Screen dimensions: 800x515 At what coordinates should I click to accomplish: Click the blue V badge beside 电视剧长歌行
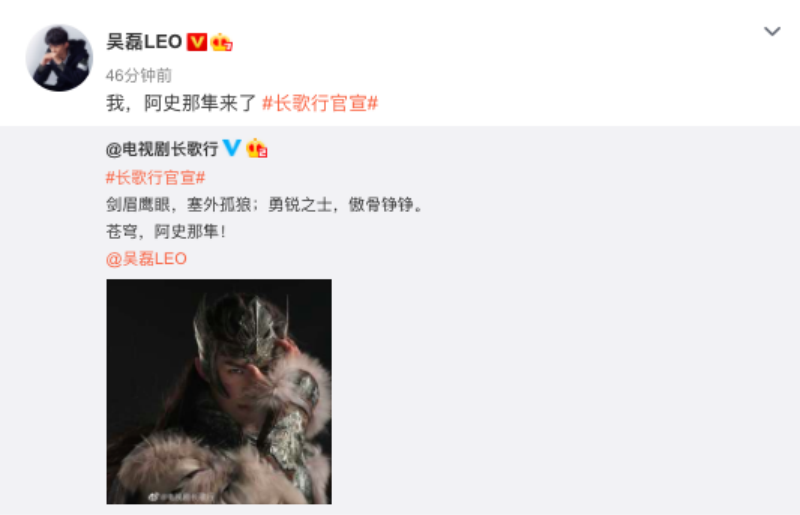tap(232, 148)
